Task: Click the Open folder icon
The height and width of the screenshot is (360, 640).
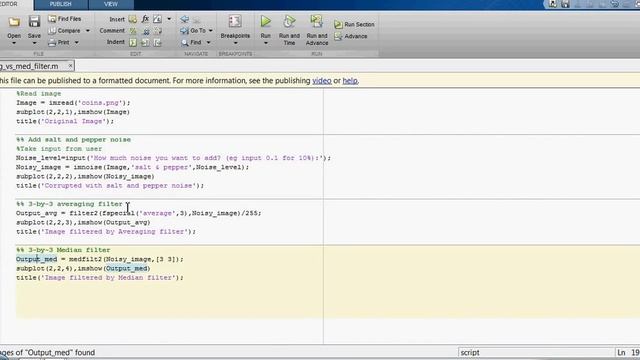Action: 14,22
